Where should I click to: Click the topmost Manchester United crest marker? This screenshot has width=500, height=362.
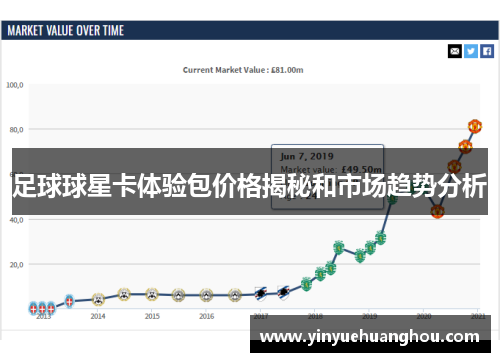[x=475, y=126]
